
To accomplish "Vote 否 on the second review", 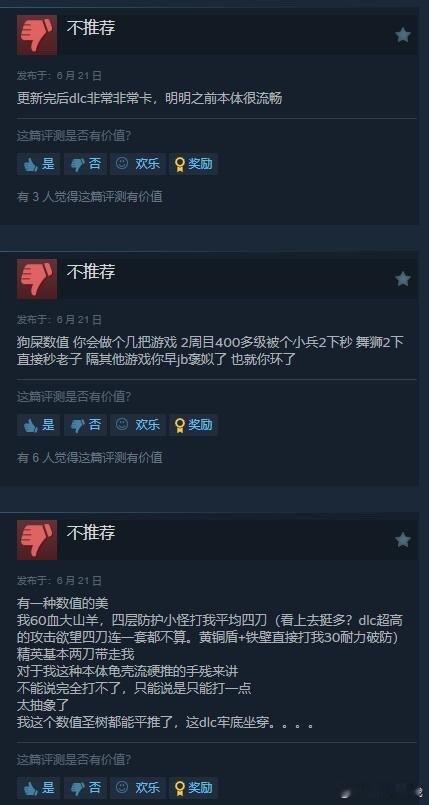I will point(85,425).
